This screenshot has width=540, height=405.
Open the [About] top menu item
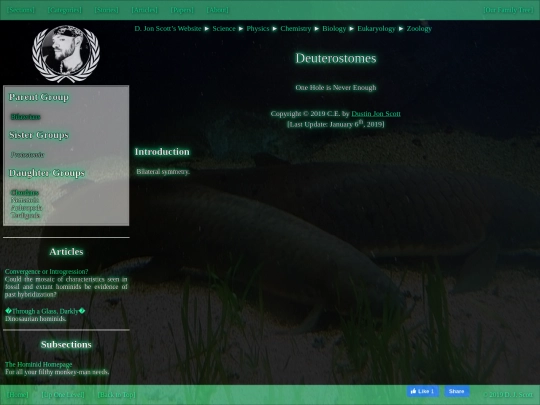(218, 10)
